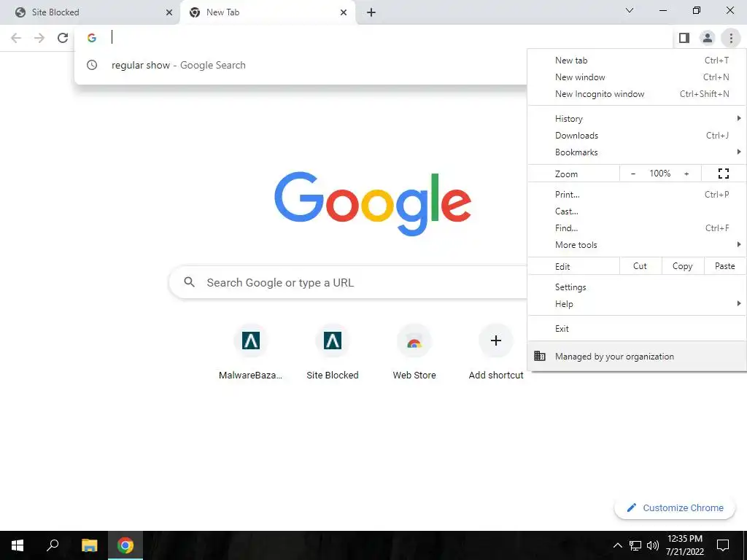The width and height of the screenshot is (747, 560).
Task: Choose New window from the Chrome menu
Action: (637, 77)
